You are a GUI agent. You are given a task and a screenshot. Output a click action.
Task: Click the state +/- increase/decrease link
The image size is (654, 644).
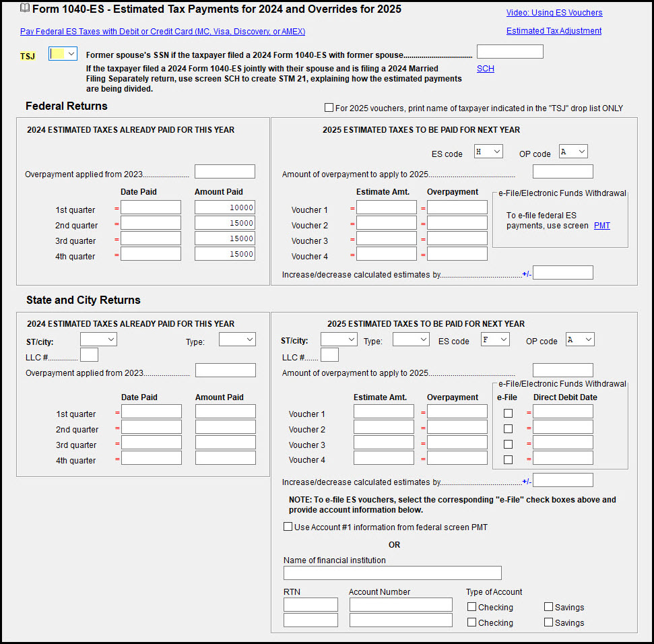pos(527,482)
